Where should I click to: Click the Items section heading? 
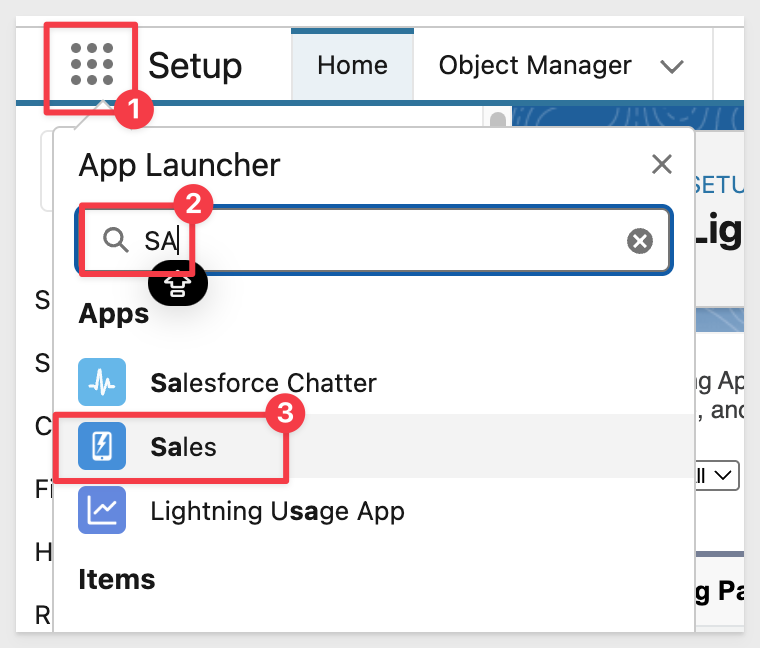[x=117, y=579]
